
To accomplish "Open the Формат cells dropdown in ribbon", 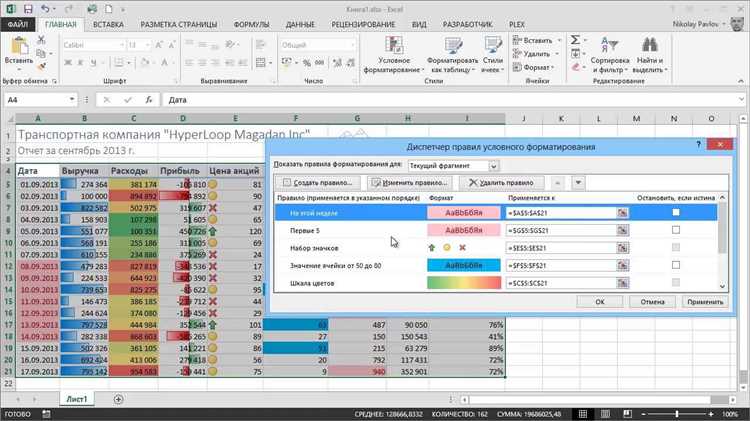I will (x=553, y=67).
